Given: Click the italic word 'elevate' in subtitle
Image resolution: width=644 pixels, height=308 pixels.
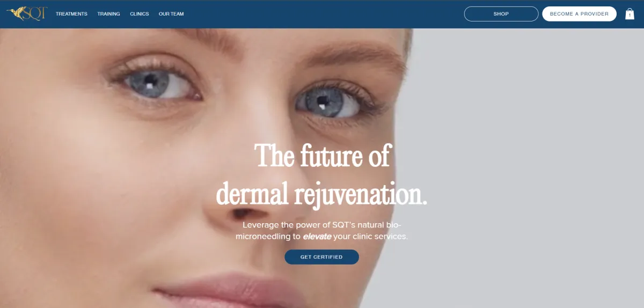Looking at the screenshot, I should tap(317, 237).
